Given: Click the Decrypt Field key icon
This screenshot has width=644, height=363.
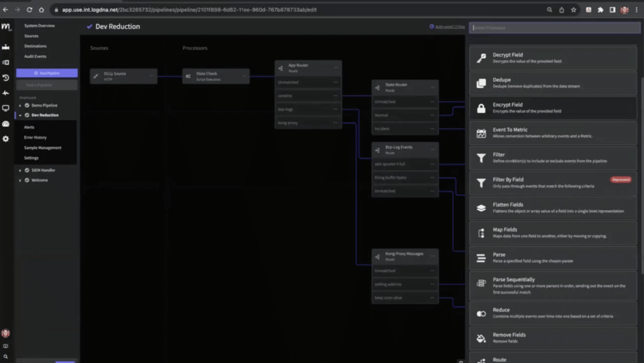Looking at the screenshot, I should 481,58.
